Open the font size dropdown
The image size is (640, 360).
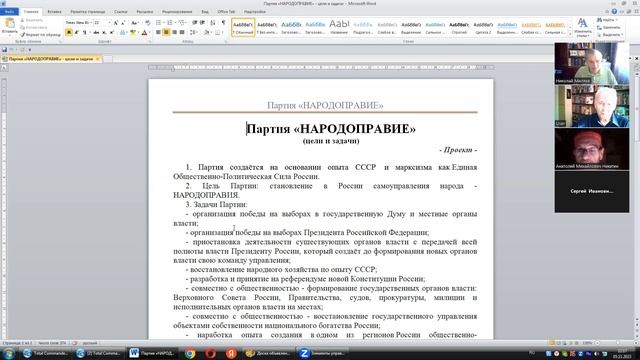coord(109,22)
